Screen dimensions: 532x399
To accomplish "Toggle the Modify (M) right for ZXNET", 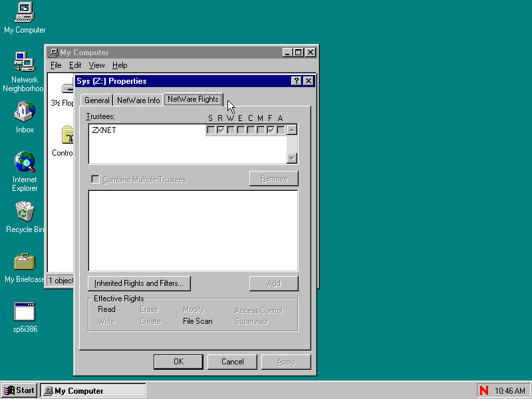I will tap(261, 130).
